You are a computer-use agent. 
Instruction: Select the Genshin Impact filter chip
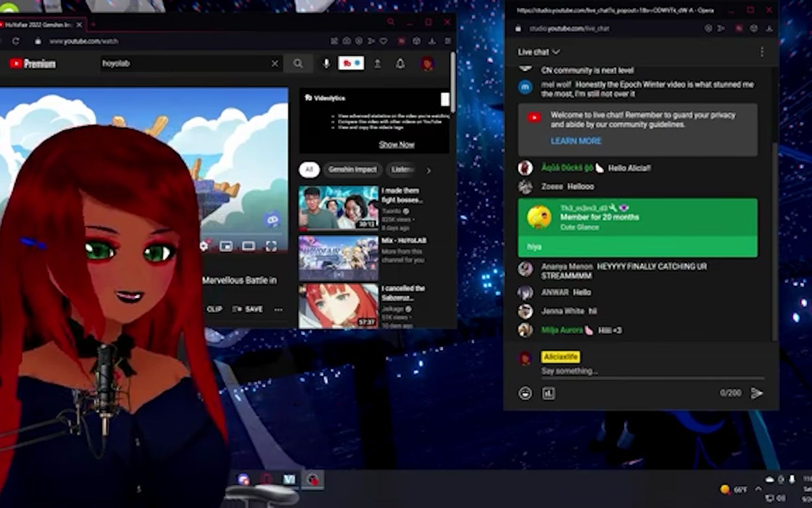(x=352, y=169)
